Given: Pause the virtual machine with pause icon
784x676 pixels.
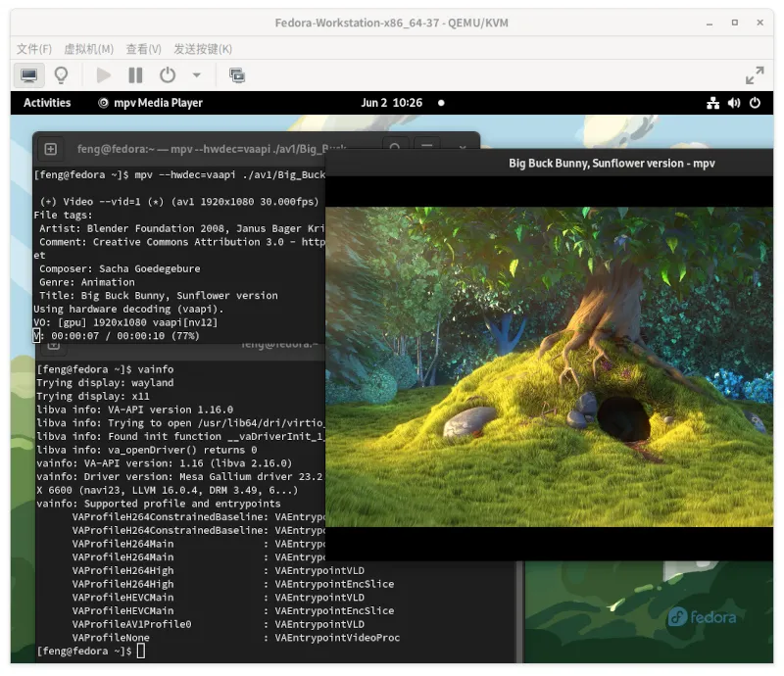Looking at the screenshot, I should tap(134, 75).
